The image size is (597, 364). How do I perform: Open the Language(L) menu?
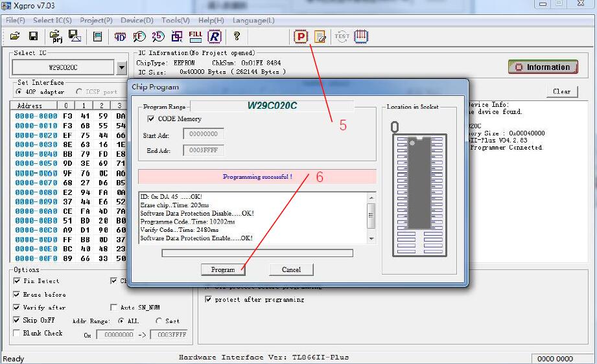pyautogui.click(x=253, y=20)
